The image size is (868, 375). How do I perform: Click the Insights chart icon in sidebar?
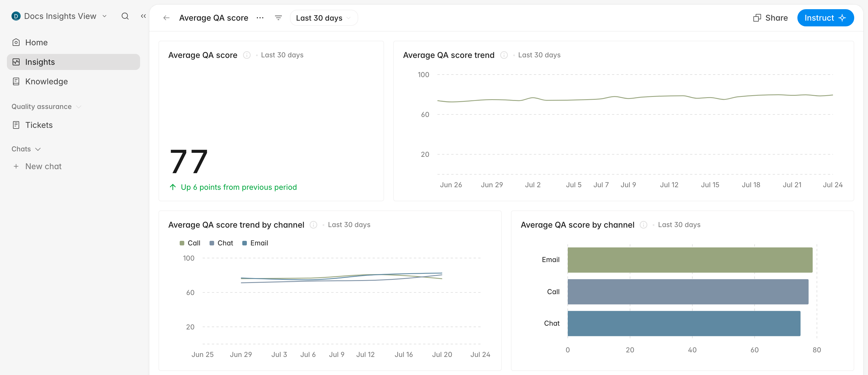point(16,62)
